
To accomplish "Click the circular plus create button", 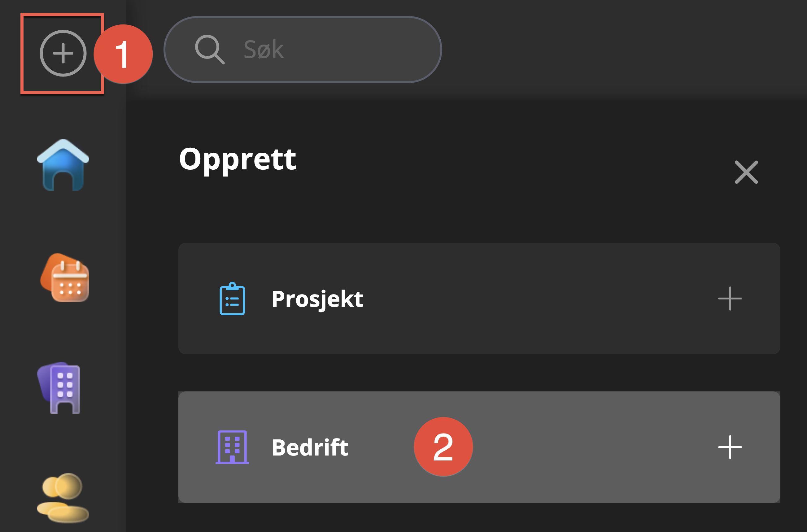I will pos(63,53).
